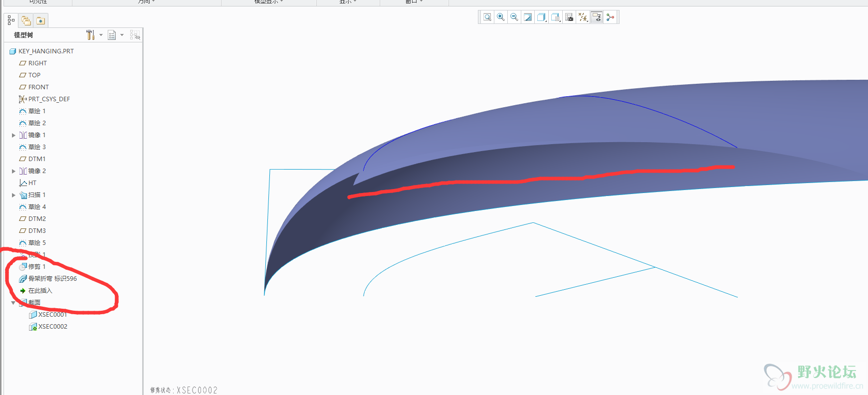Toggle the spin center icon
The height and width of the screenshot is (395, 868).
(610, 17)
